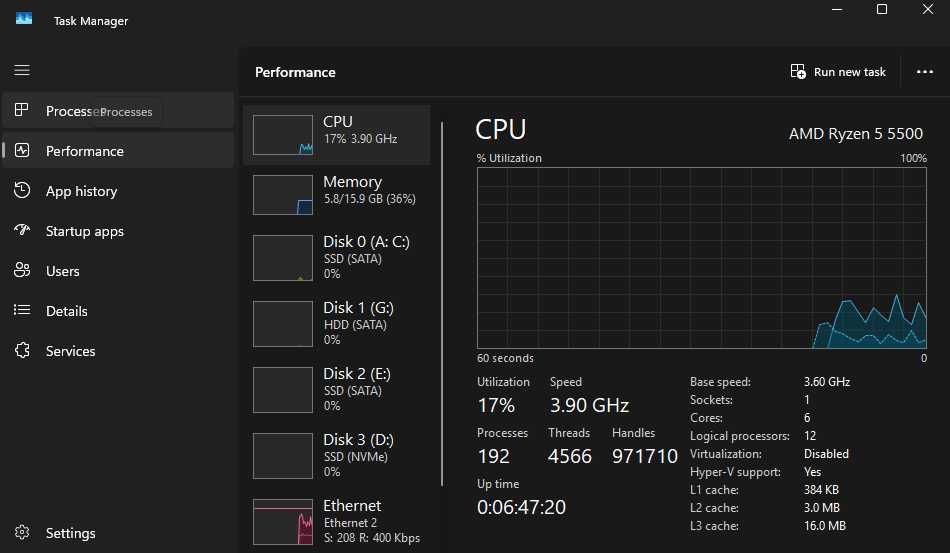This screenshot has height=553, width=950.
Task: Click the Handles count 971710
Action: [645, 456]
